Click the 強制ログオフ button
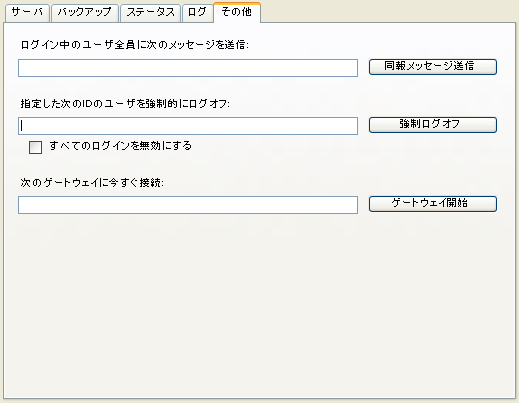519x403 pixels. [433, 125]
